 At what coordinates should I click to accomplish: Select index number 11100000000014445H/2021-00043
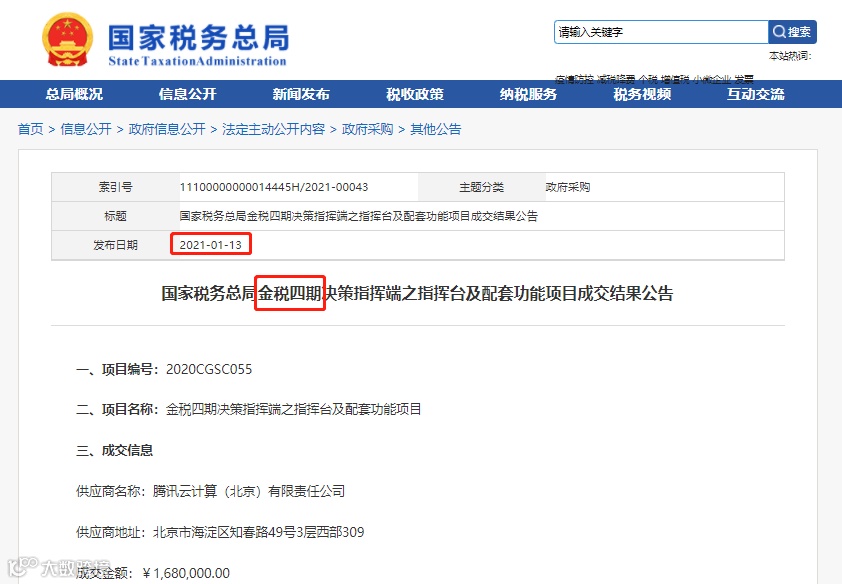pyautogui.click(x=274, y=187)
